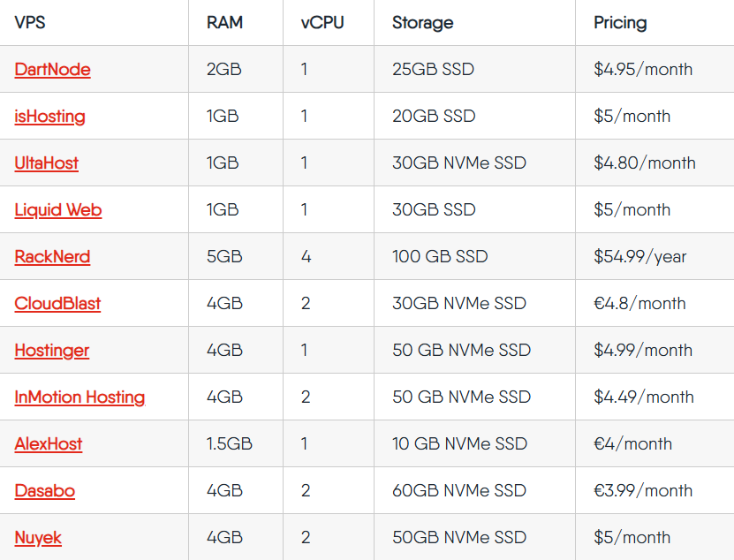Click CloudBlast's 4GB RAM cell

pyautogui.click(x=224, y=304)
